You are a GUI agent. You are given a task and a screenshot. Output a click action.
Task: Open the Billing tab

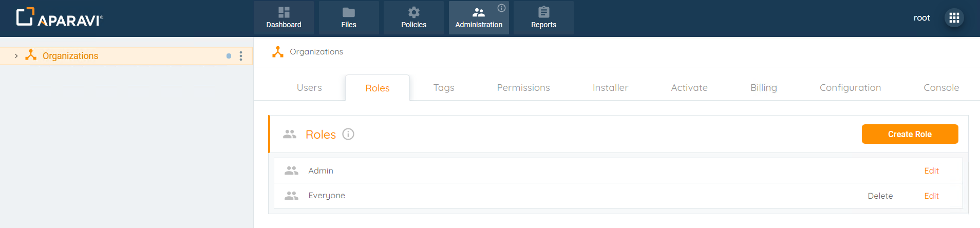click(763, 88)
